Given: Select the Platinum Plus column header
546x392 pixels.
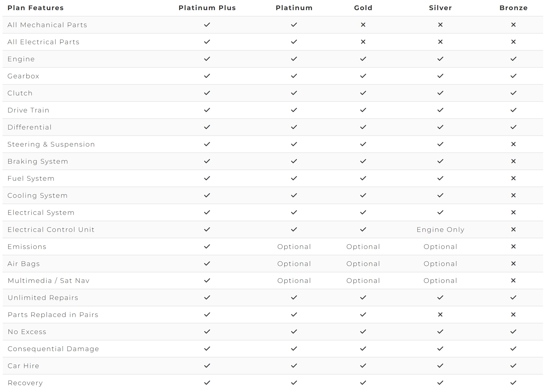Looking at the screenshot, I should pyautogui.click(x=207, y=8).
